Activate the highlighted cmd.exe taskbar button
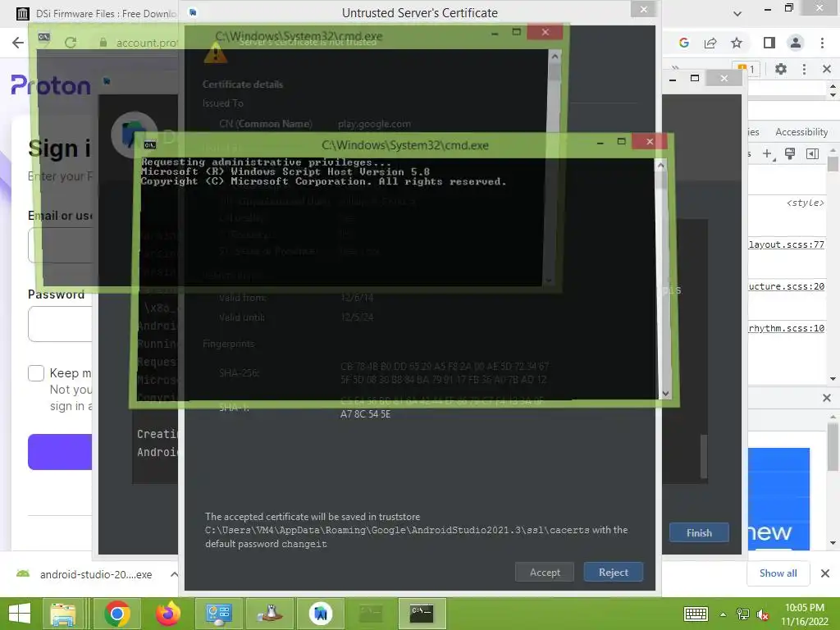 click(422, 614)
